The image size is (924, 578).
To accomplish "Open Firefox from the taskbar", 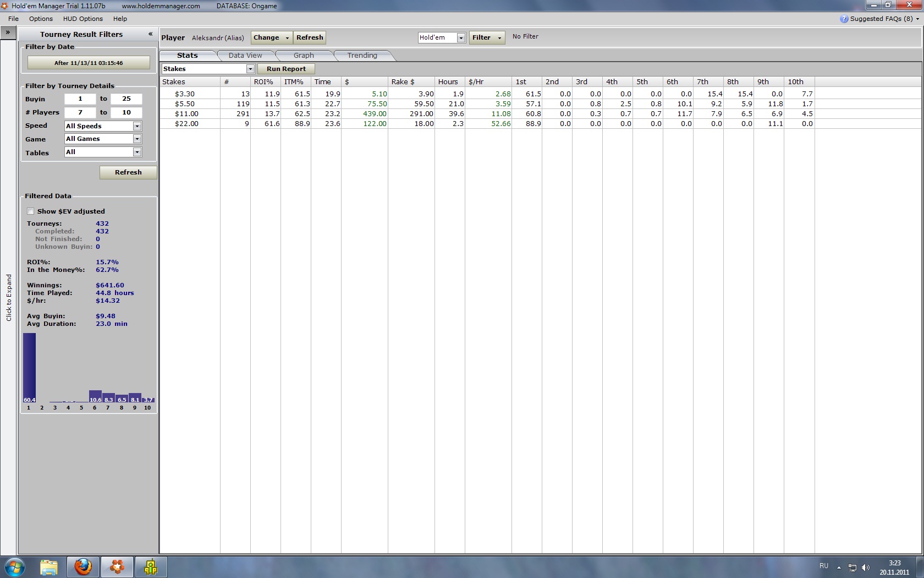I will (83, 566).
